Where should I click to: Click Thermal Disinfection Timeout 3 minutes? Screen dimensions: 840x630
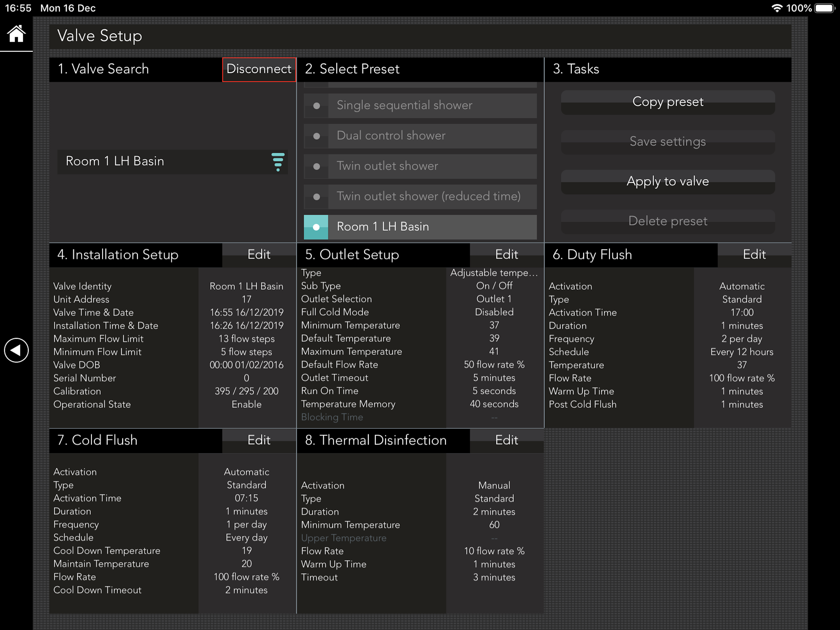[494, 577]
